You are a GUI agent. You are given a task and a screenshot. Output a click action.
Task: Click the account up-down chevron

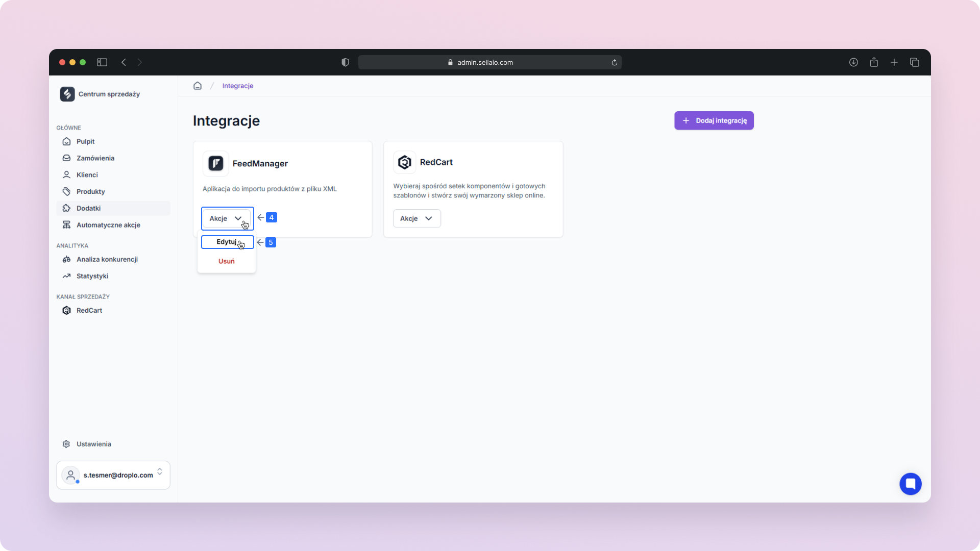(x=160, y=471)
